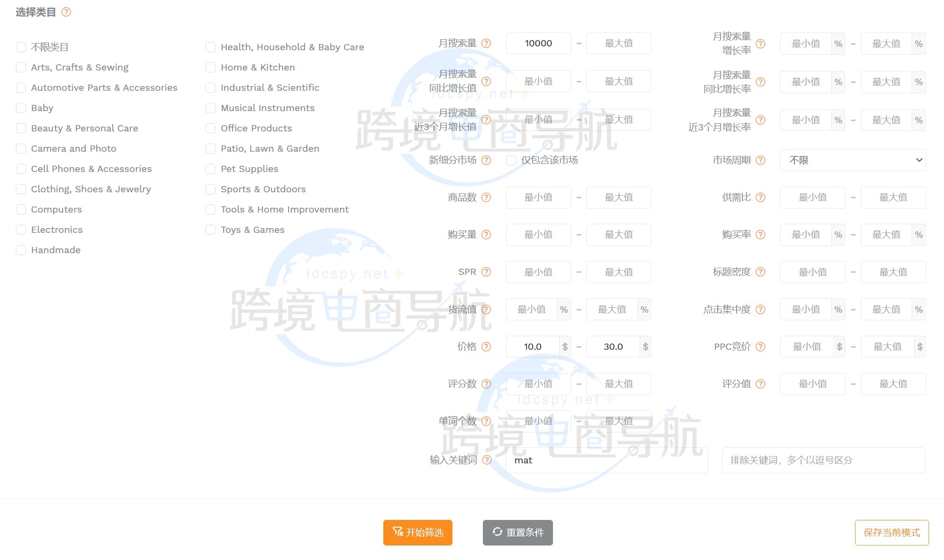Open the 新细分市场 help icon
Screen dimensions: 944x560
487,160
